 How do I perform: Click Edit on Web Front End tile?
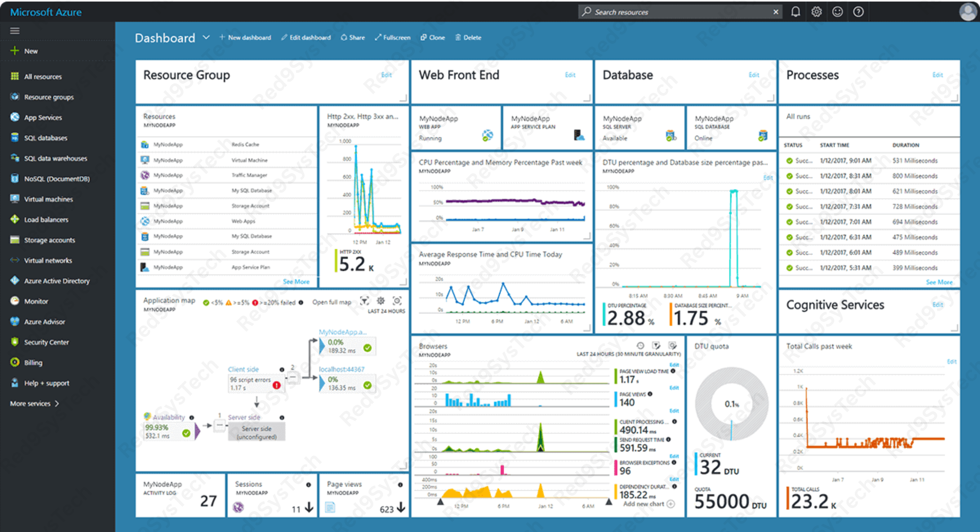[x=570, y=75]
